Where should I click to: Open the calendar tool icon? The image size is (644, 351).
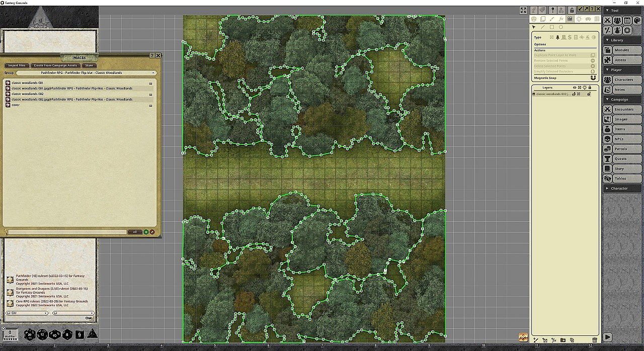(x=627, y=21)
